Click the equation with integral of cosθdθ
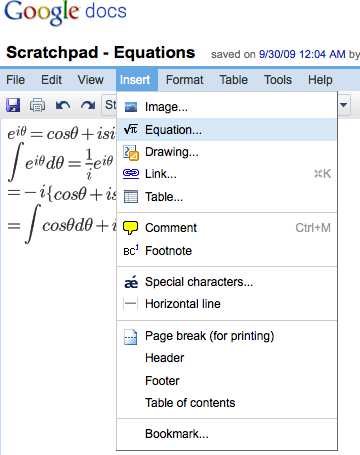360x455 pixels. [62, 225]
